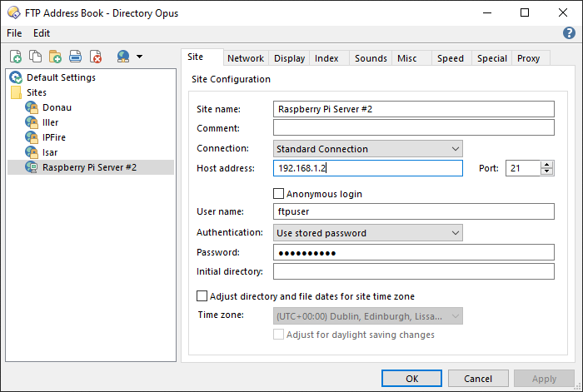Click the Port number field

click(x=522, y=168)
